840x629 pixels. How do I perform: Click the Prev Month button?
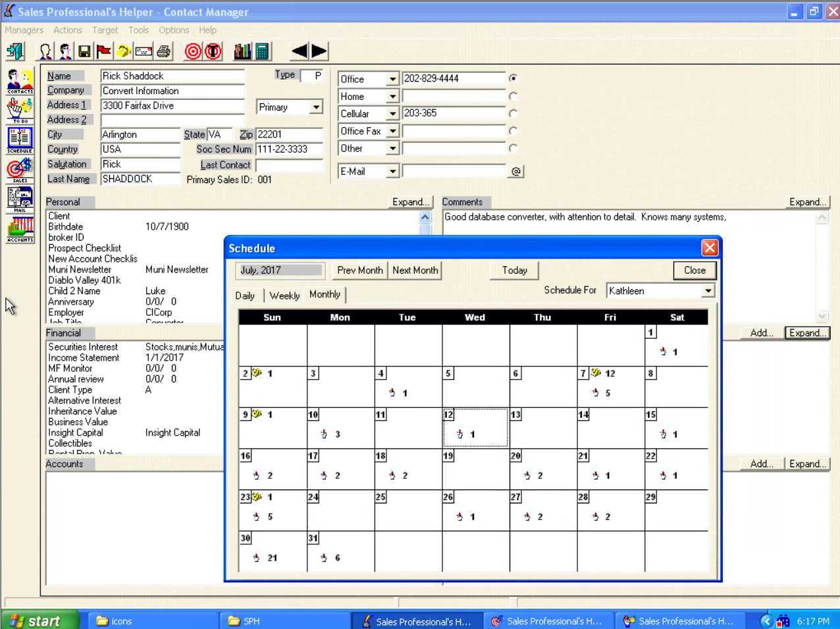click(360, 270)
